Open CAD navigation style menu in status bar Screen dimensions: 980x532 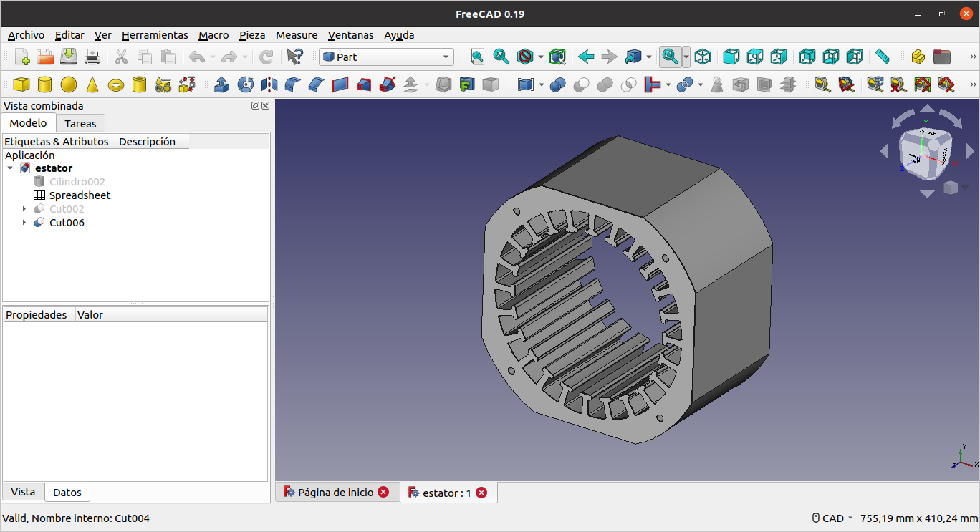coord(832,518)
